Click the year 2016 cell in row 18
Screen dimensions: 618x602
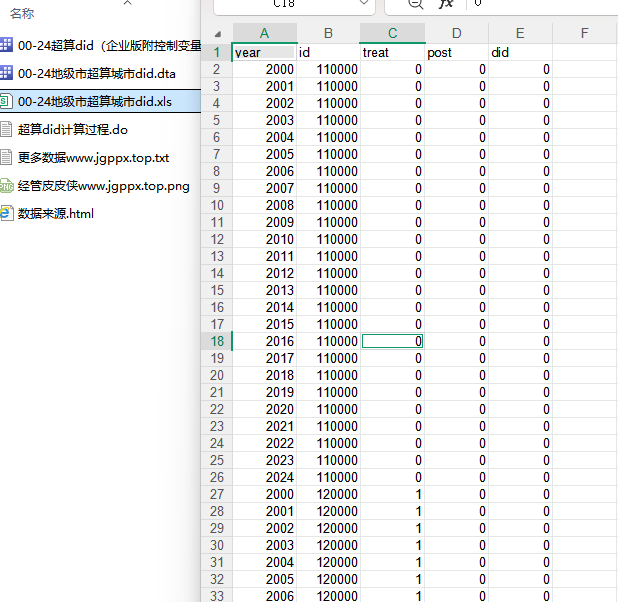(x=264, y=341)
